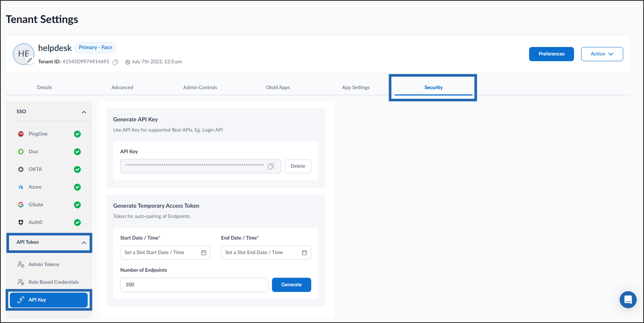Click the green check next to Auth0
The width and height of the screenshot is (644, 323).
coord(77,222)
